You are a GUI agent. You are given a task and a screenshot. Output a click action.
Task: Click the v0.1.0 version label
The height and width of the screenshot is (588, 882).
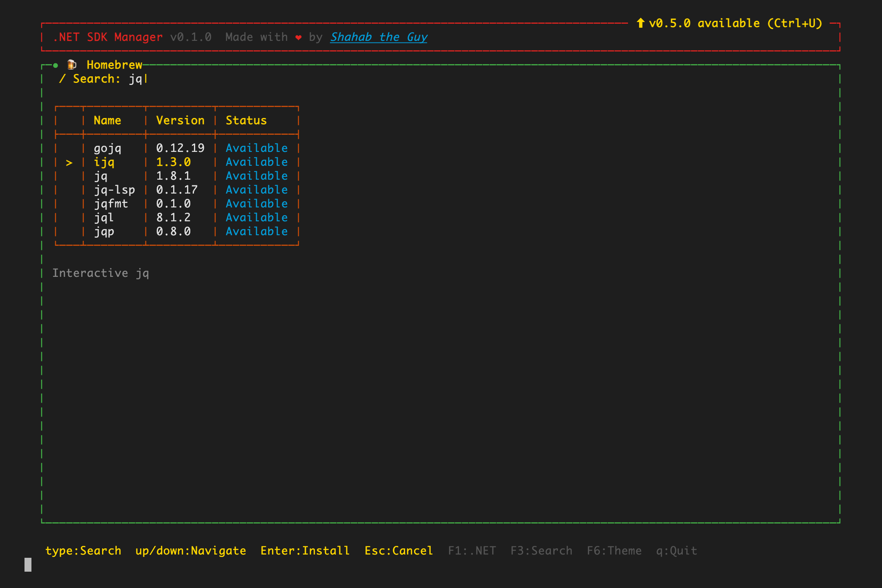coord(191,37)
